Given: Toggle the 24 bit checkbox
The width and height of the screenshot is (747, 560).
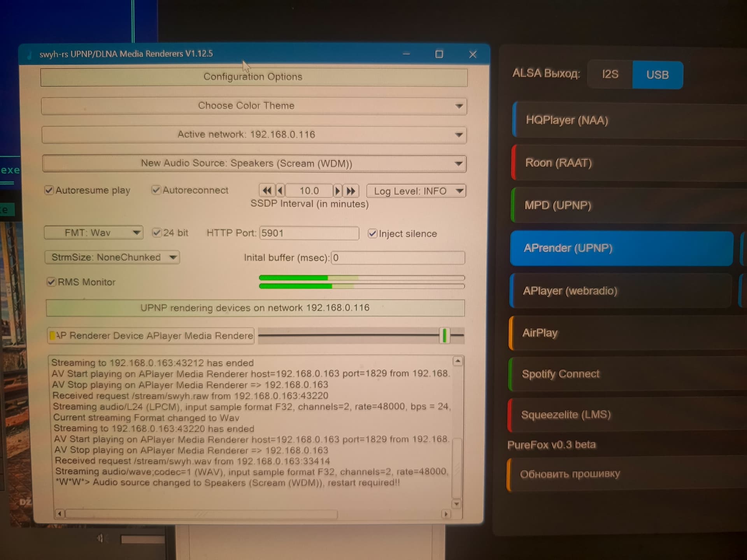Looking at the screenshot, I should (x=157, y=233).
